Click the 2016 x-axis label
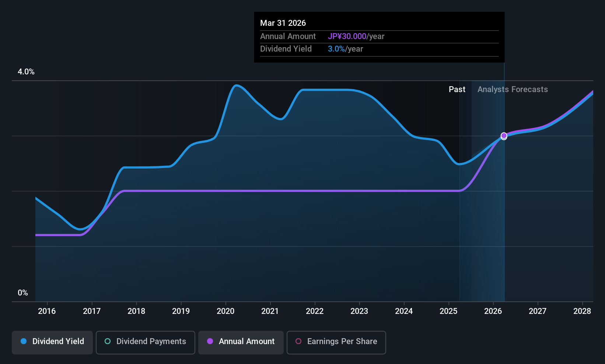 coord(47,311)
